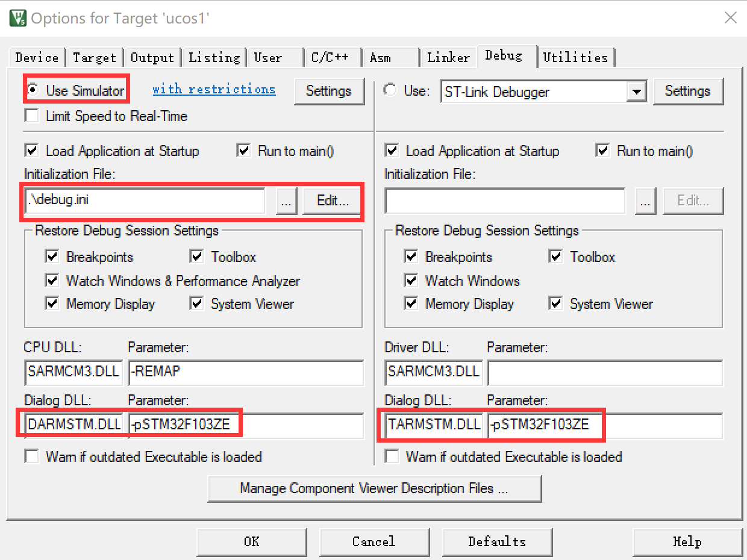Click the Cancel button
Viewport: 747px width, 560px height.
coord(373,542)
